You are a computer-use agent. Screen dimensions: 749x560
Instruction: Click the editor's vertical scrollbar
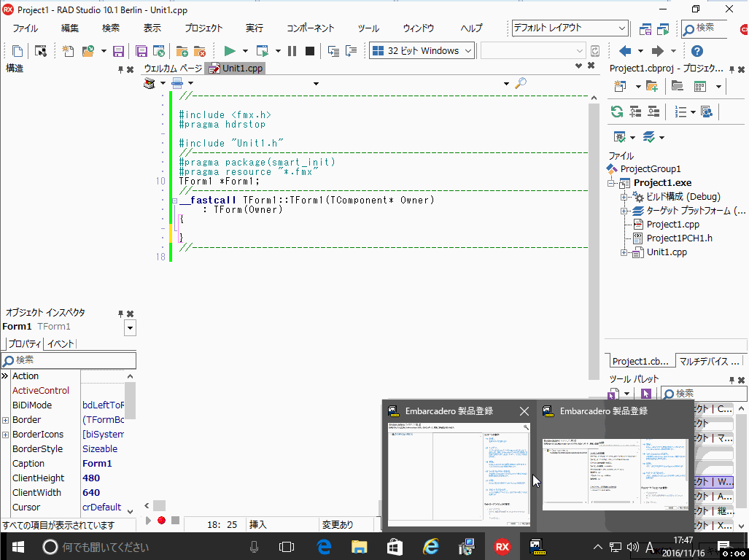pos(594,182)
